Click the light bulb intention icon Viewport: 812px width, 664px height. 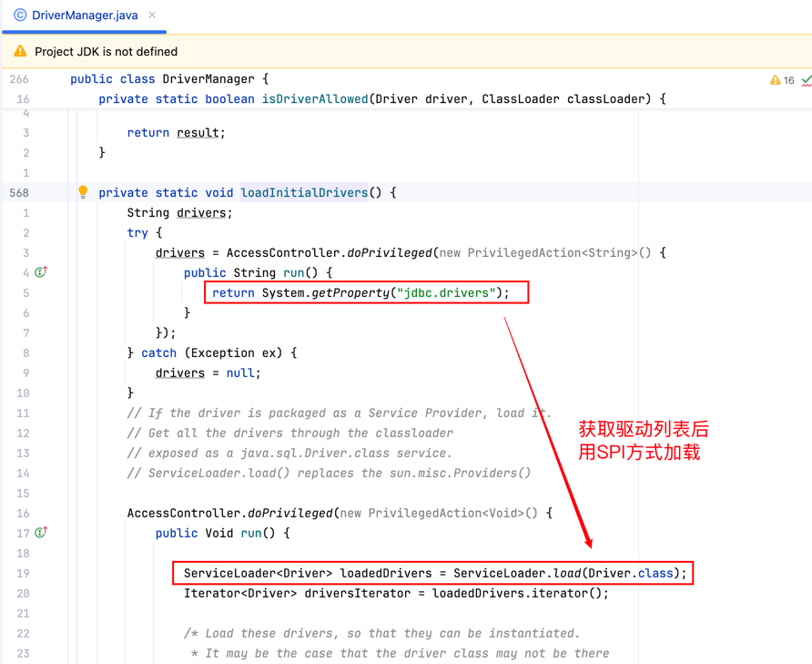pos(83,192)
